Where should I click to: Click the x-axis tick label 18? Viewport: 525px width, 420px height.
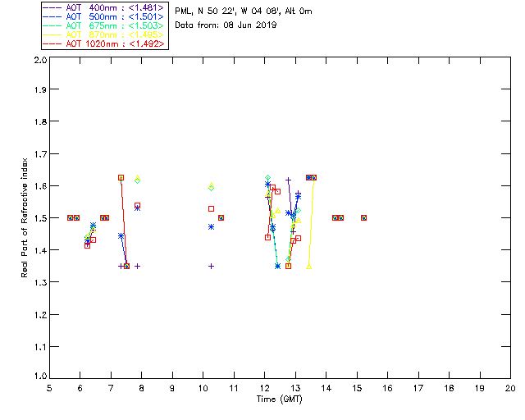click(449, 388)
